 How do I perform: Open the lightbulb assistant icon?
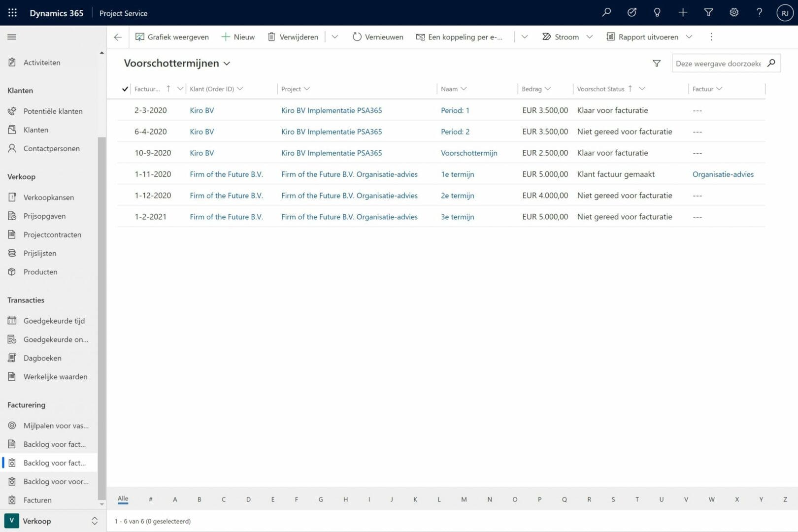click(x=657, y=12)
